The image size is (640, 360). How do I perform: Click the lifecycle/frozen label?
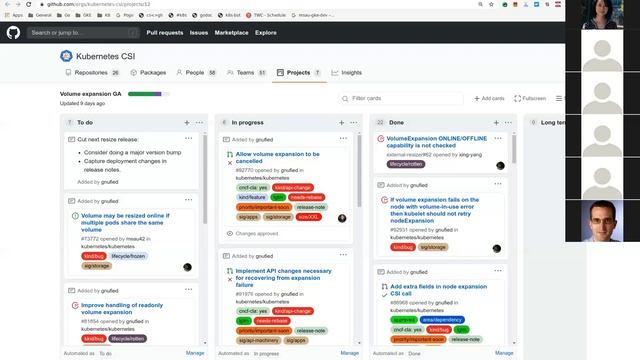pos(128,256)
